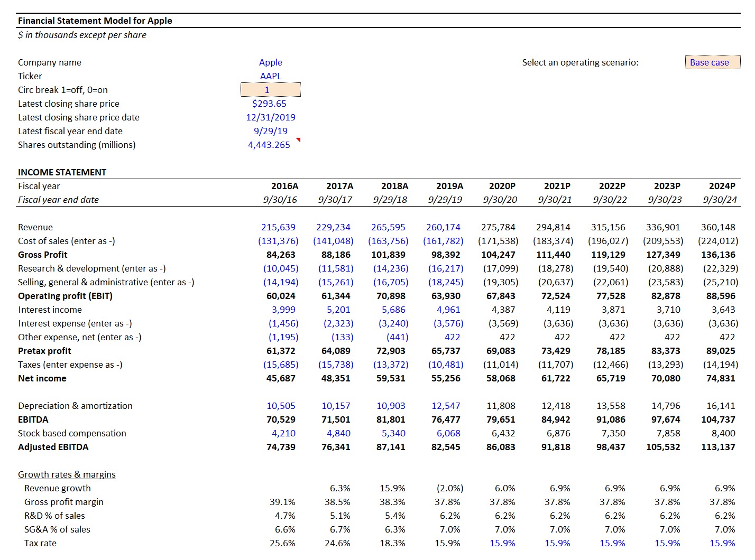Click the Adjusted EBITDA 2024P value 113,137
The height and width of the screenshot is (560, 755).
[721, 447]
